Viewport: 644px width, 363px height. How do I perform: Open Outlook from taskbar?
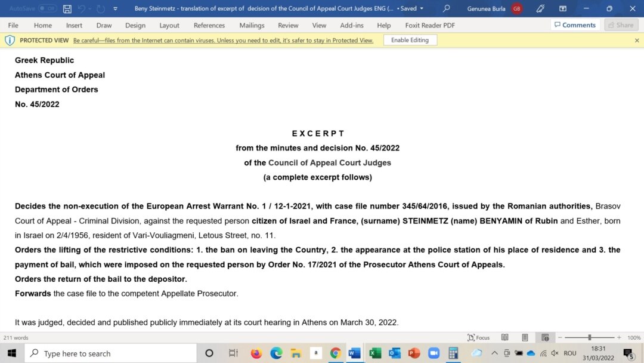coord(394,353)
